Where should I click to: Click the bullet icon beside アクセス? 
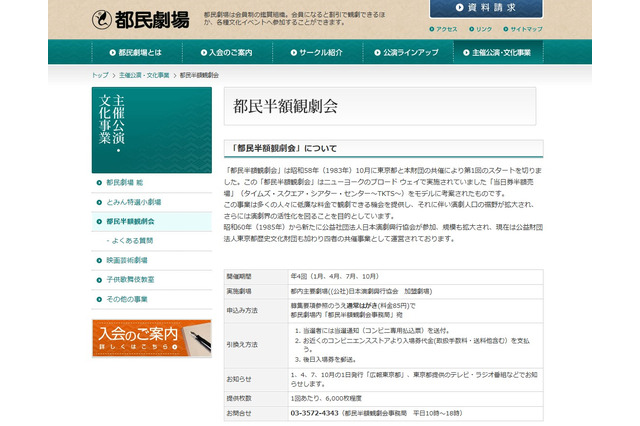(432, 29)
